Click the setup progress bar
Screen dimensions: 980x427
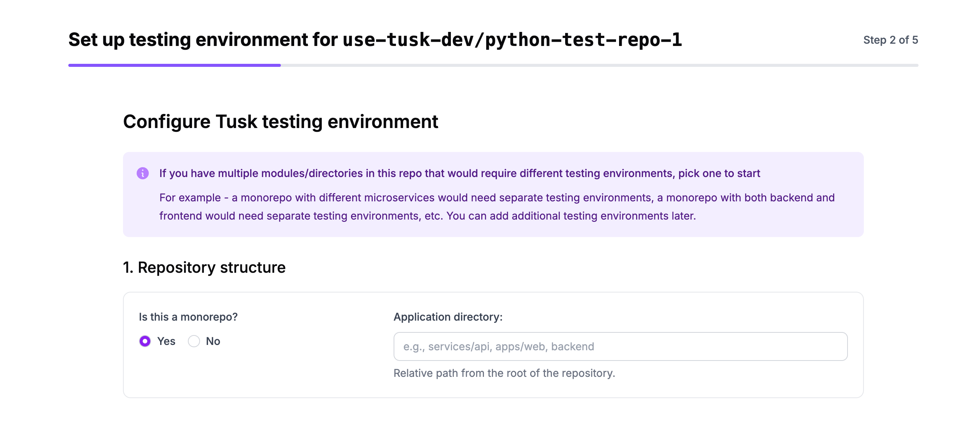pos(493,65)
